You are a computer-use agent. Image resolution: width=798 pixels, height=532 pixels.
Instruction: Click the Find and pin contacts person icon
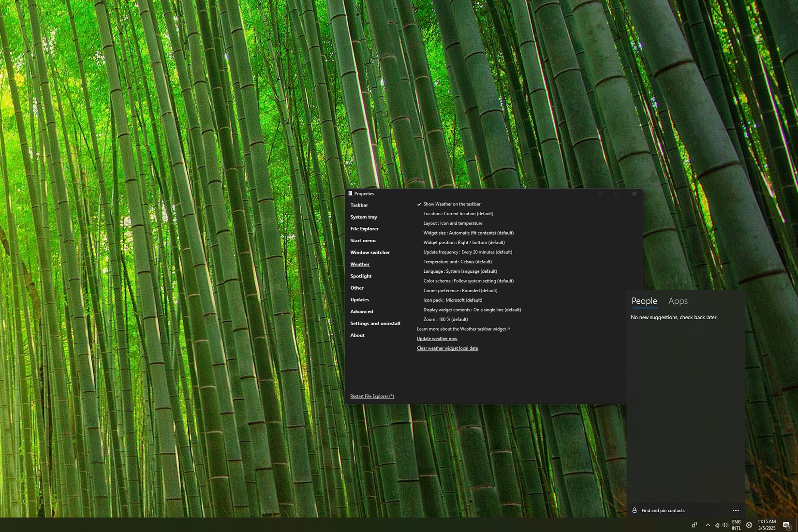[x=634, y=510]
